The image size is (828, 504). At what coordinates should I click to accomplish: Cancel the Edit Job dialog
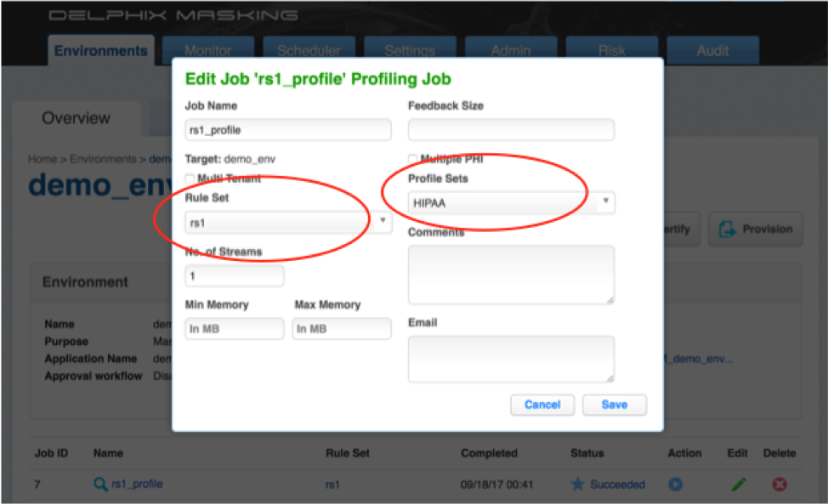[542, 405]
